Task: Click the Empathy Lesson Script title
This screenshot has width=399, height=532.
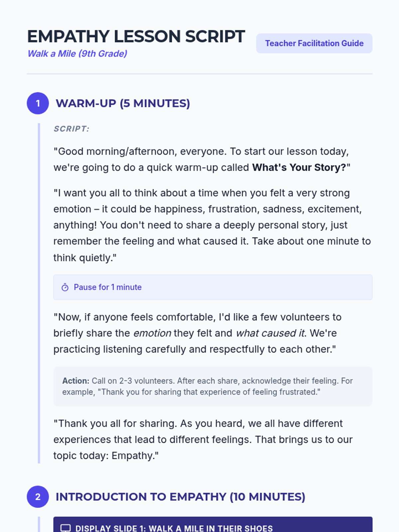Action: tap(136, 37)
